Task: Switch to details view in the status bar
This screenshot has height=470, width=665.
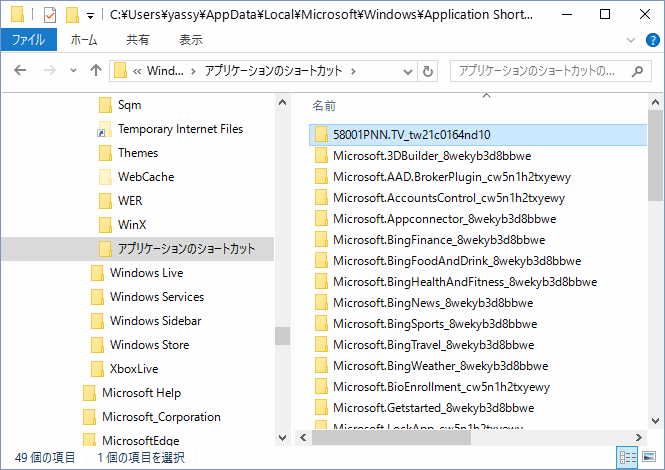Action: click(x=627, y=457)
